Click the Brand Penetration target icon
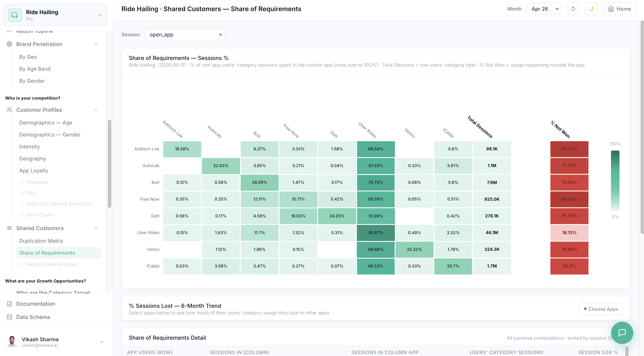 9,44
